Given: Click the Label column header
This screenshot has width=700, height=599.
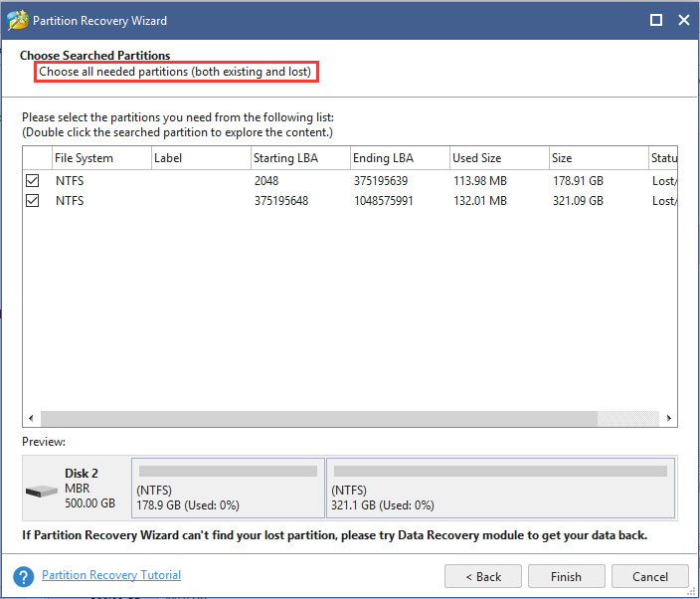Looking at the screenshot, I should 200,158.
